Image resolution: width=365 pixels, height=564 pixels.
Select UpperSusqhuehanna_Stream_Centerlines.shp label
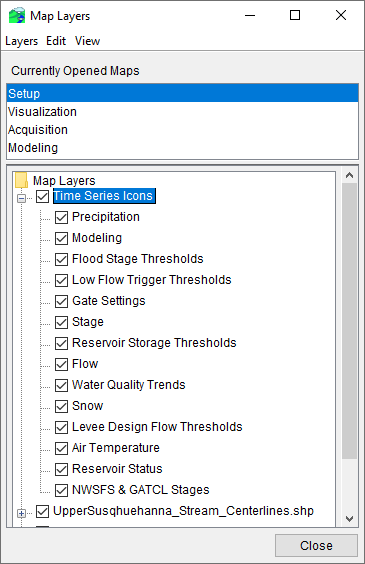[183, 510]
